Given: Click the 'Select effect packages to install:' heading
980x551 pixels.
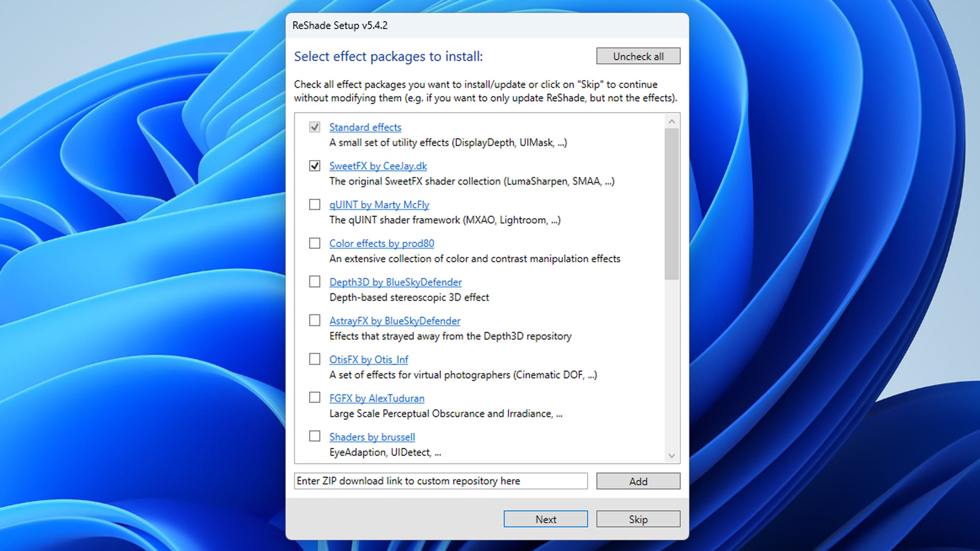Looking at the screenshot, I should 388,56.
